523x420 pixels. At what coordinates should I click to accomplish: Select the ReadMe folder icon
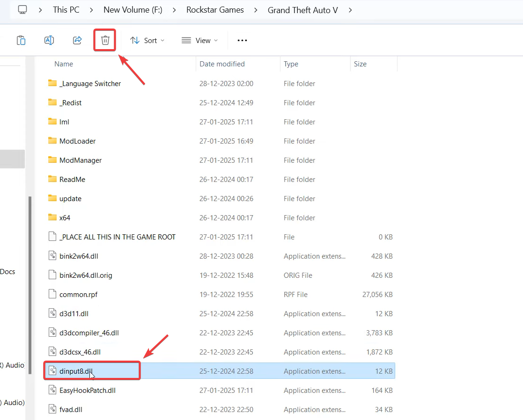[52, 179]
